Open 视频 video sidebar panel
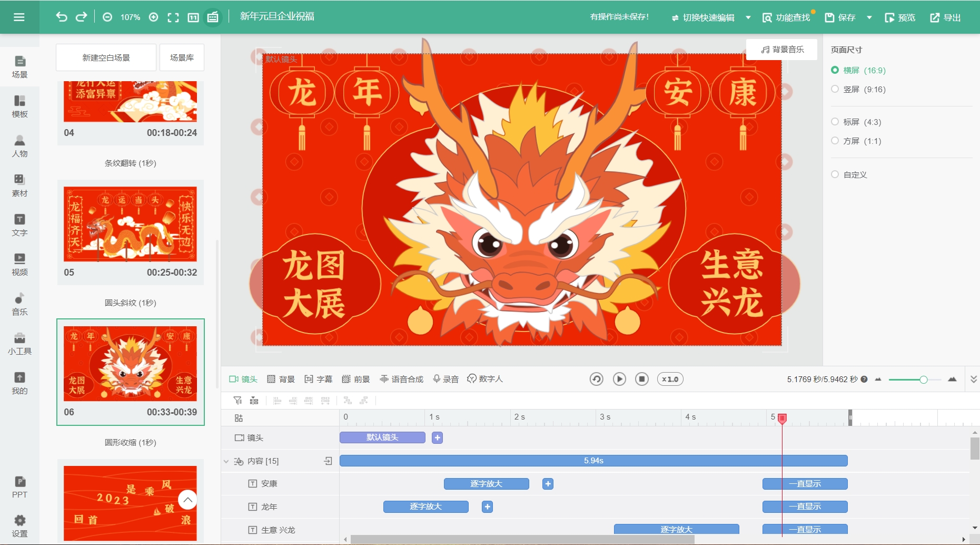 click(19, 265)
